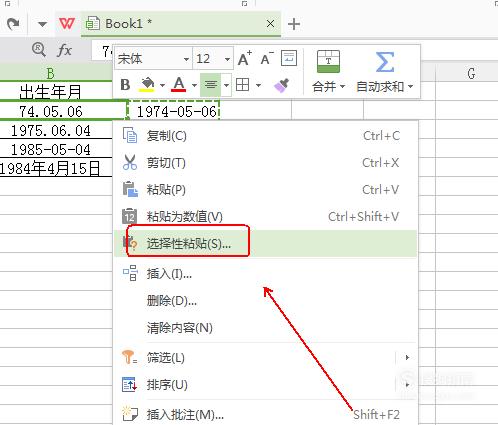The height and width of the screenshot is (425, 498).
Task: Click the 自动求和 sigma icon
Action: (385, 62)
